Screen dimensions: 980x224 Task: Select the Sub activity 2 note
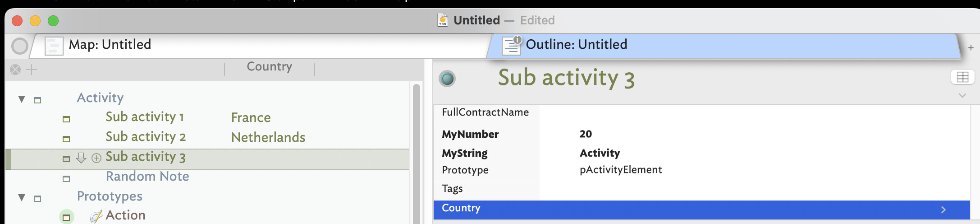tap(145, 137)
